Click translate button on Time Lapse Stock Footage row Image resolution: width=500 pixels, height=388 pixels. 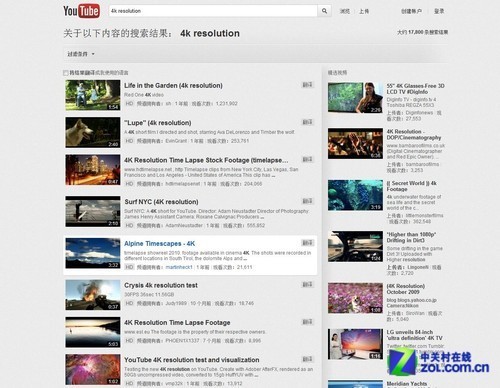click(307, 160)
